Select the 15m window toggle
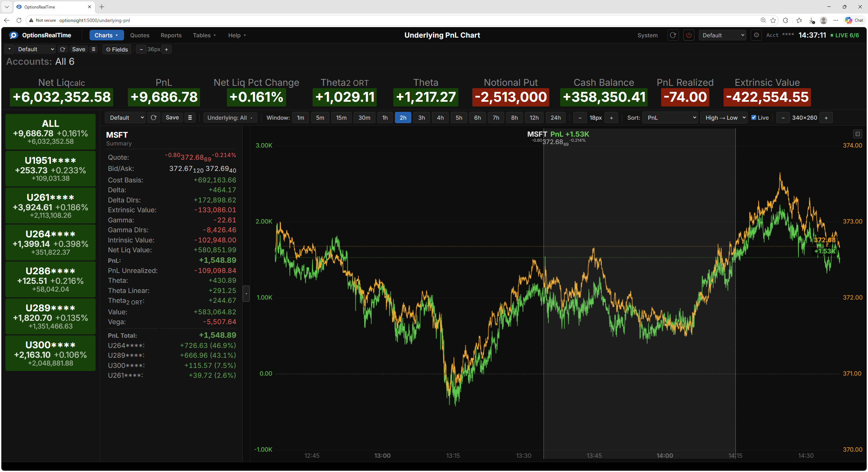The height and width of the screenshot is (472, 868). click(341, 118)
